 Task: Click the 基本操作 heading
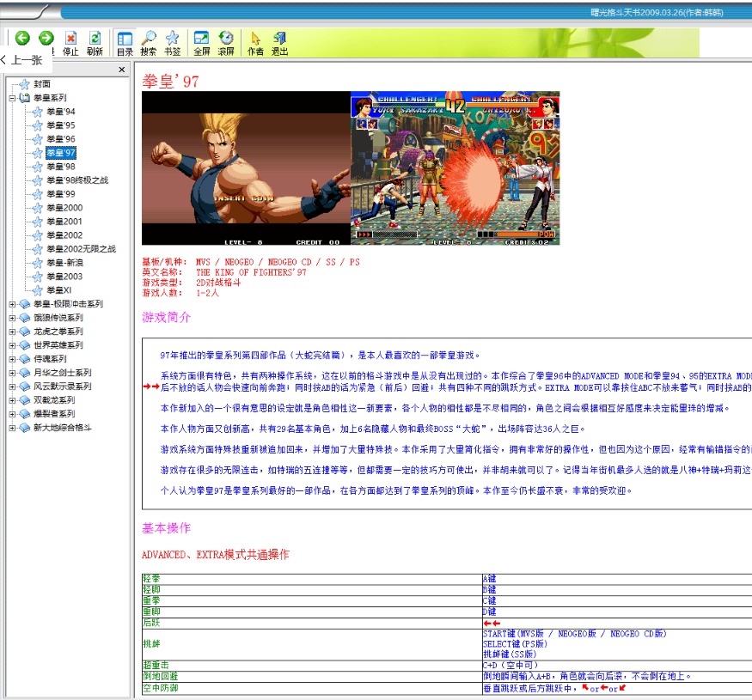(167, 528)
